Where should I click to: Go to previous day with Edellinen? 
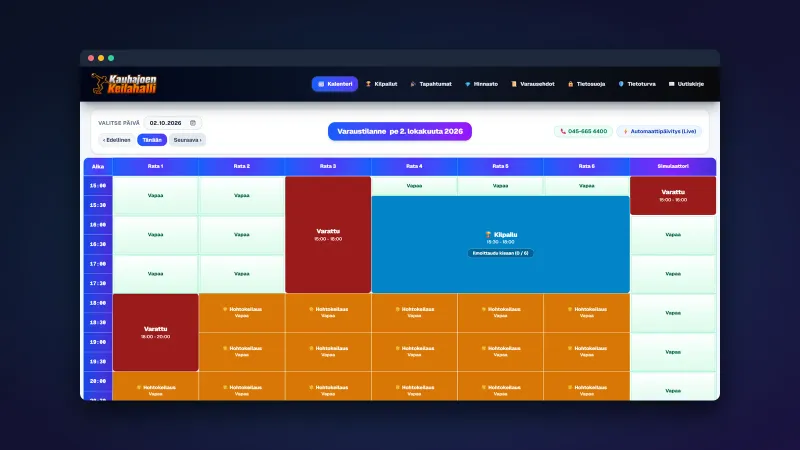point(117,140)
